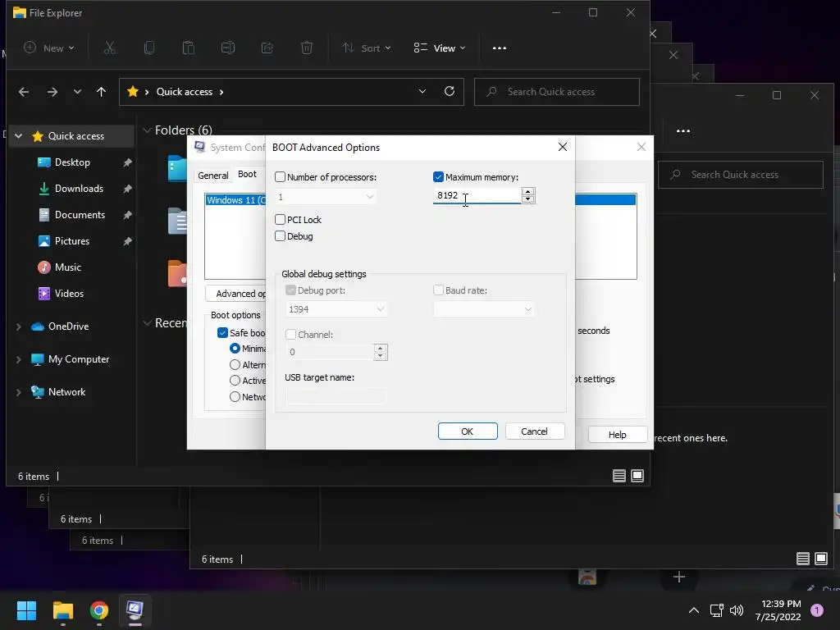
Task: Click Help in the System Configuration window
Action: click(617, 435)
